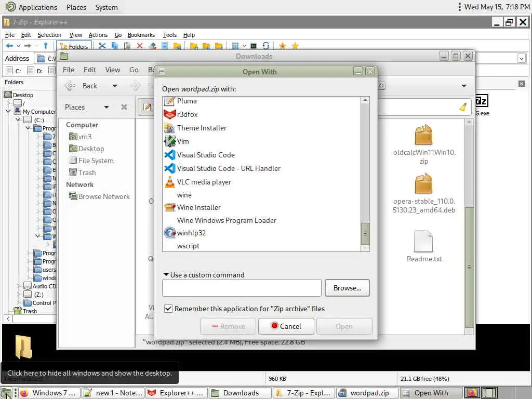
Task: Open the Back history dropdown arrow in Downloads
Action: click(x=115, y=86)
